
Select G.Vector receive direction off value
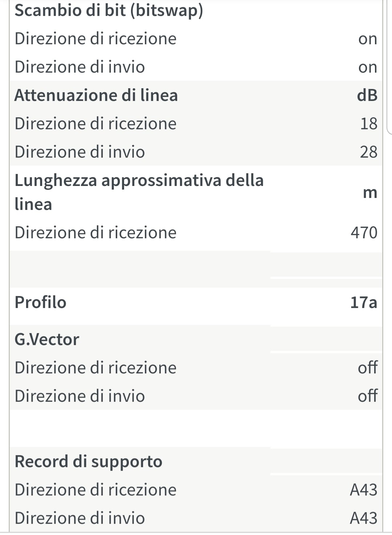[367, 368]
